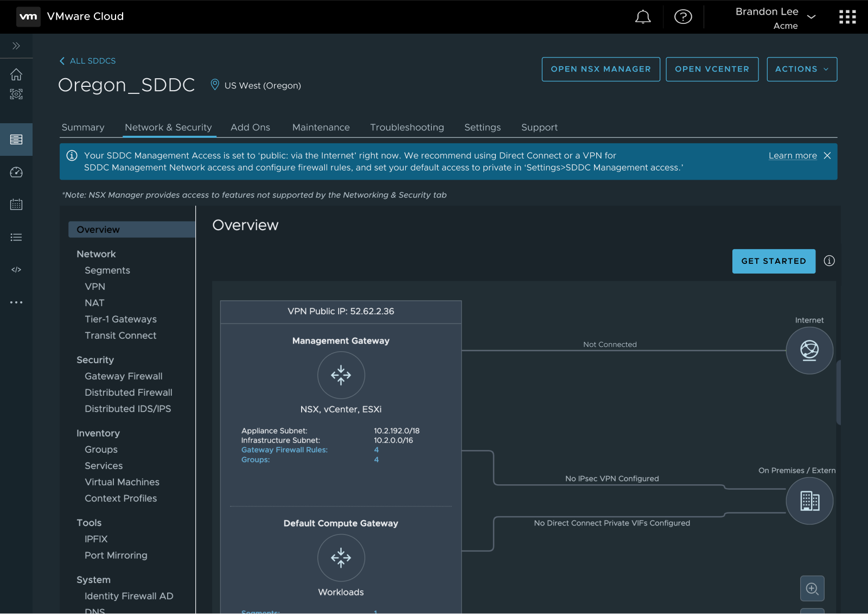Click the Default Compute Gateway icon
This screenshot has height=614, width=868.
tap(341, 558)
